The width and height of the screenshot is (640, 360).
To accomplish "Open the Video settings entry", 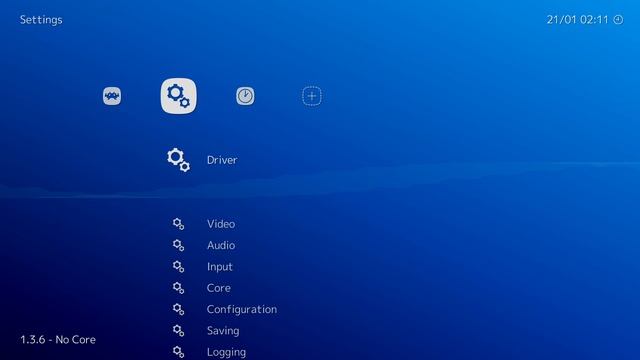I will click(221, 224).
